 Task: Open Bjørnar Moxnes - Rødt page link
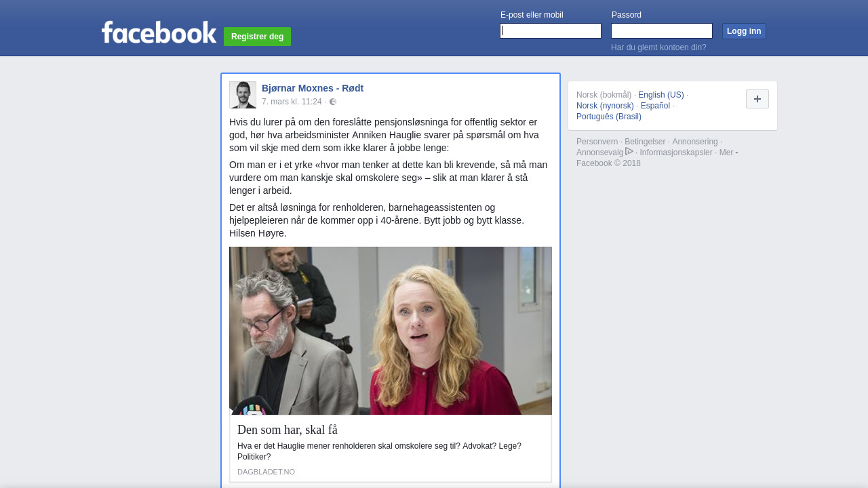pyautogui.click(x=313, y=88)
